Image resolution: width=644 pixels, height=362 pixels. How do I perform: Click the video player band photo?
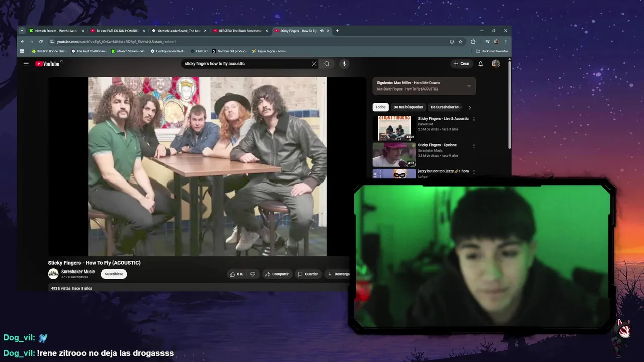click(x=207, y=166)
